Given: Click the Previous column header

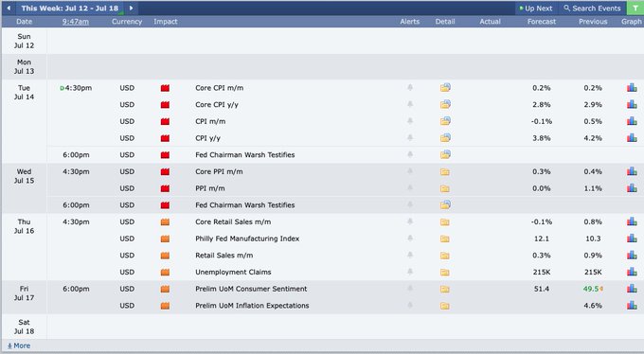Looking at the screenshot, I should pyautogui.click(x=593, y=22).
